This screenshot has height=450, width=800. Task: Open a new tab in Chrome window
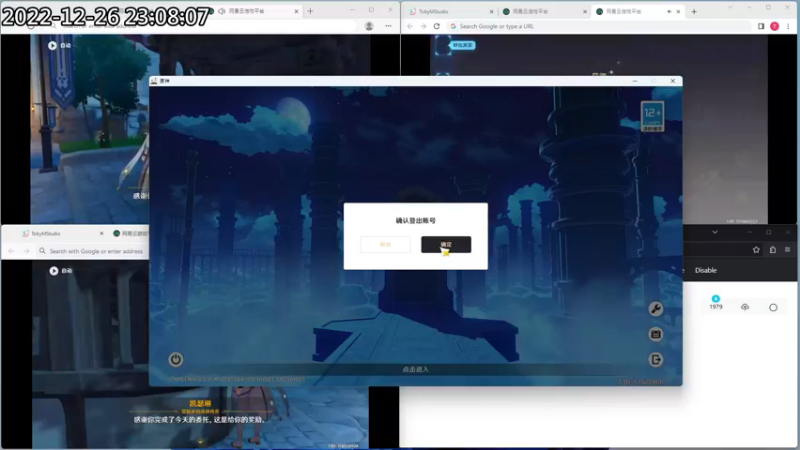694,11
